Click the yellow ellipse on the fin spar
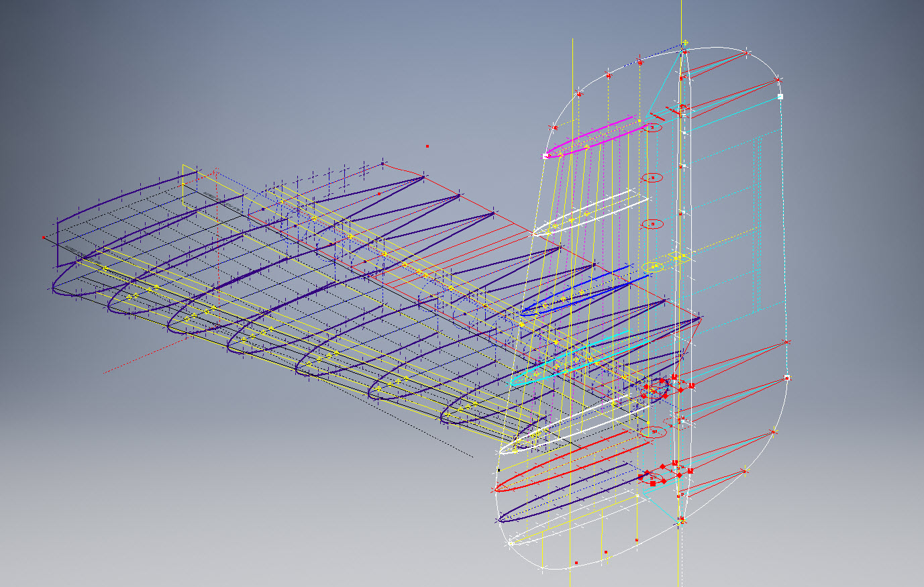The image size is (924, 587). (652, 267)
